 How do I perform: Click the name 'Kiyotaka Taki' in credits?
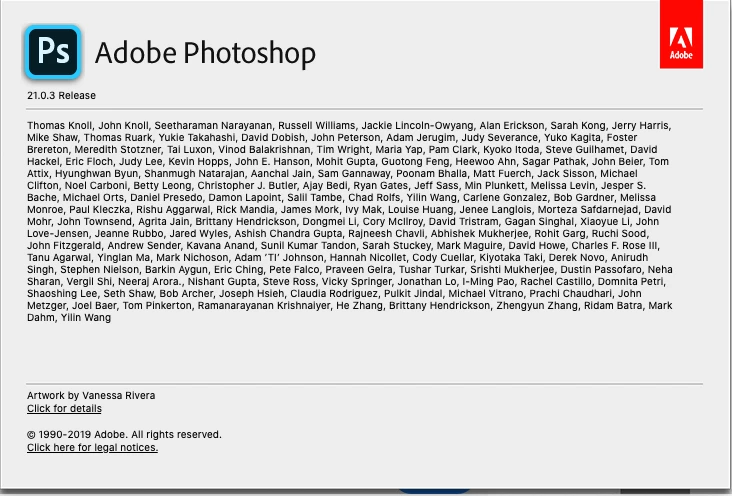[x=511, y=258]
